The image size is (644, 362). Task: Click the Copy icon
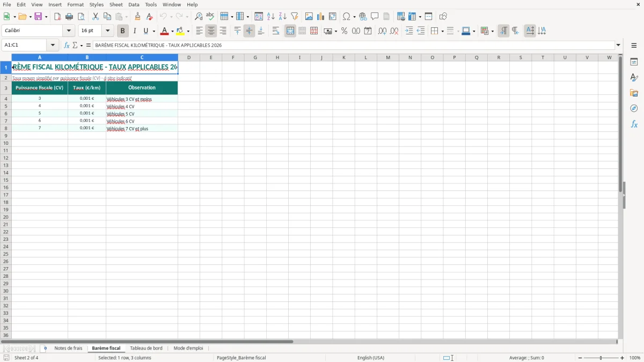[x=107, y=17]
